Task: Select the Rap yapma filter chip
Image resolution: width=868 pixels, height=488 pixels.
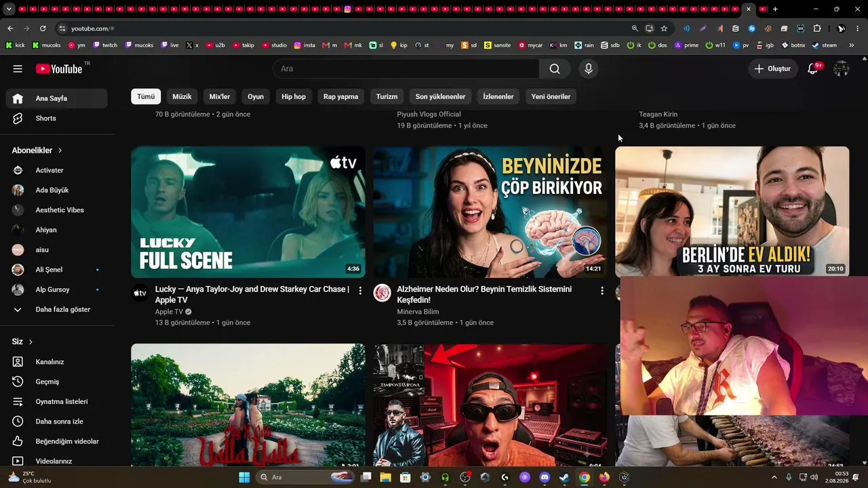Action: pos(340,96)
